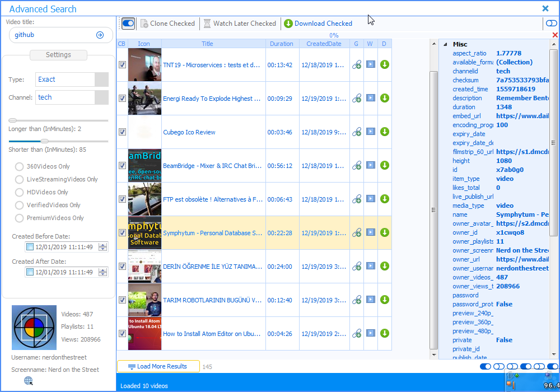
Task: Open the Channel dropdown showing tech
Action: click(101, 97)
